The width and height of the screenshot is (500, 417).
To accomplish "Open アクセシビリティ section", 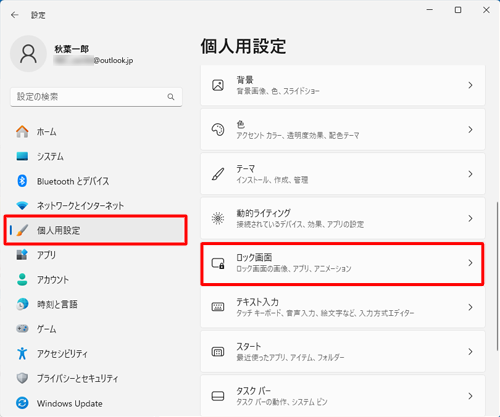I will [96, 354].
